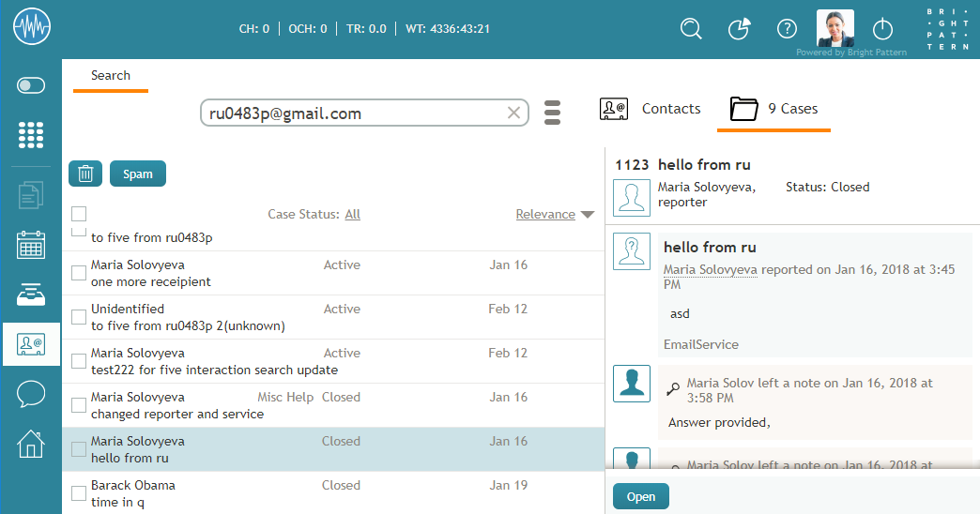980x514 pixels.
Task: Clear the search field with X
Action: tap(513, 113)
